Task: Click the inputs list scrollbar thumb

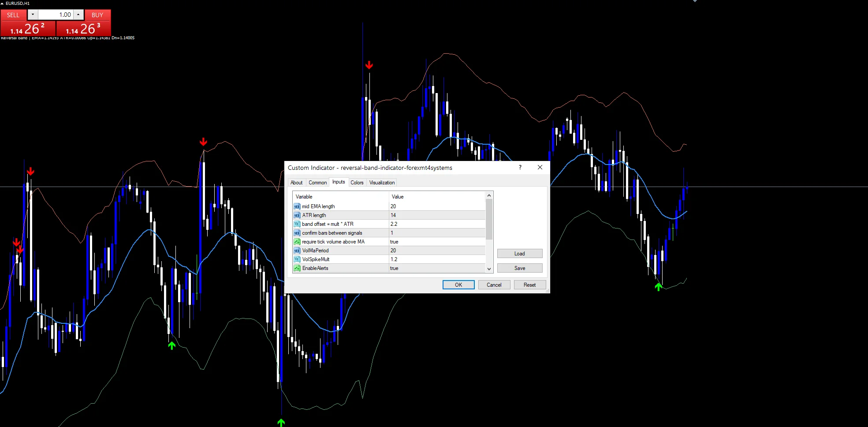Action: click(489, 219)
